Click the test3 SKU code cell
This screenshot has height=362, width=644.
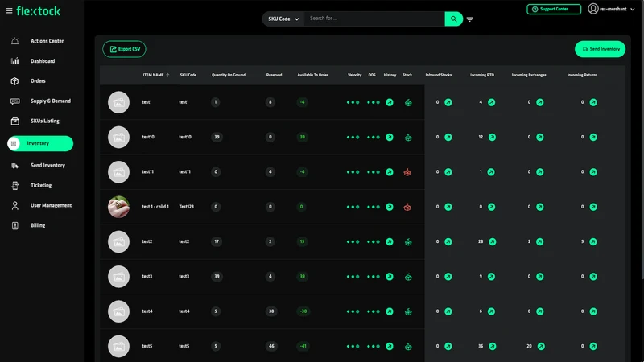[184, 276]
